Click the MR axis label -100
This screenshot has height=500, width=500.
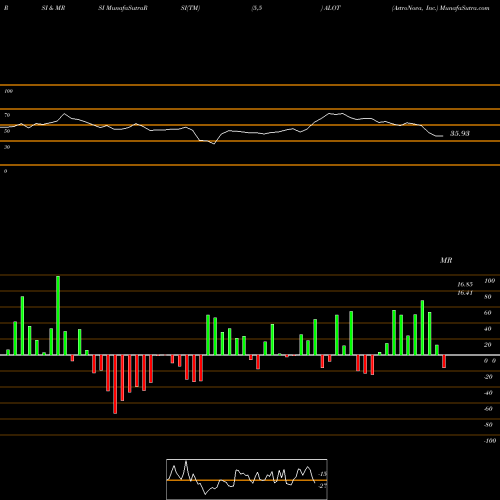tap(490, 441)
